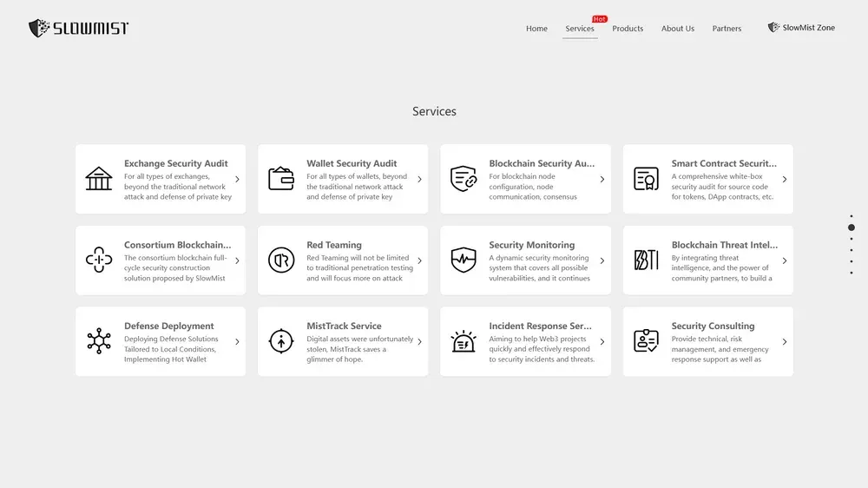Open the Security Consulting title link

713,326
